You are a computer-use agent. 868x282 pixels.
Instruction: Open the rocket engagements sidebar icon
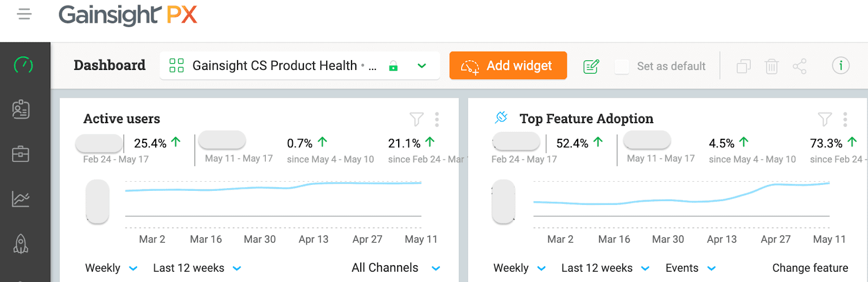(21, 244)
